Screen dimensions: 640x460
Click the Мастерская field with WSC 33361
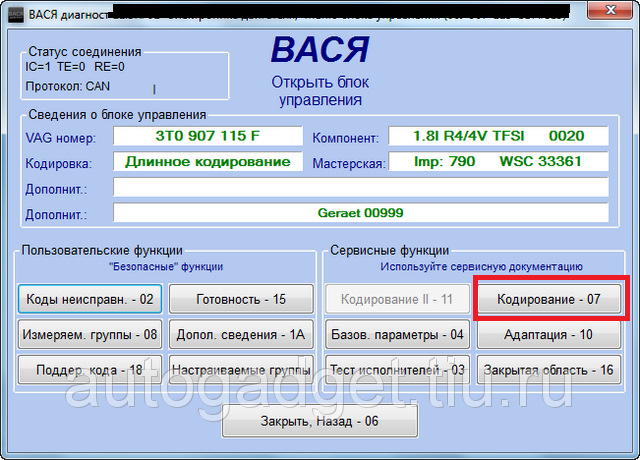coord(498,162)
